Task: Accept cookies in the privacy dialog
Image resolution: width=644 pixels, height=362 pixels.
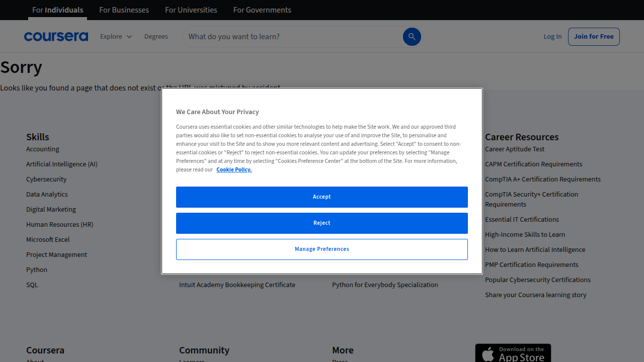Action: tap(322, 197)
